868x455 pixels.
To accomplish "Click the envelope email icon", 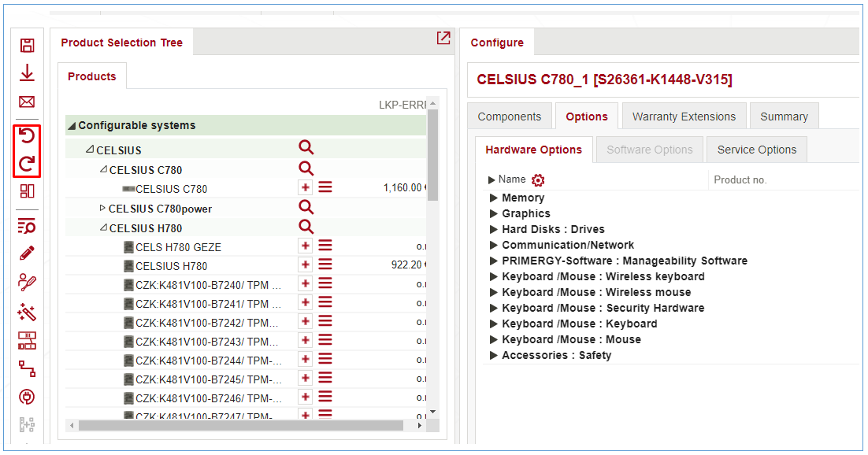I will (x=27, y=102).
